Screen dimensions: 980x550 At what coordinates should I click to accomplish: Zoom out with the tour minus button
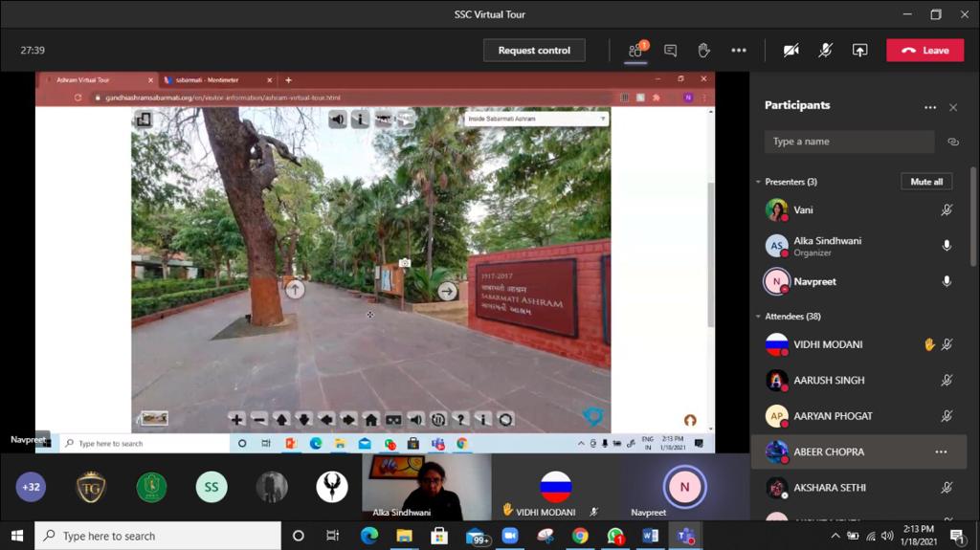click(x=258, y=419)
